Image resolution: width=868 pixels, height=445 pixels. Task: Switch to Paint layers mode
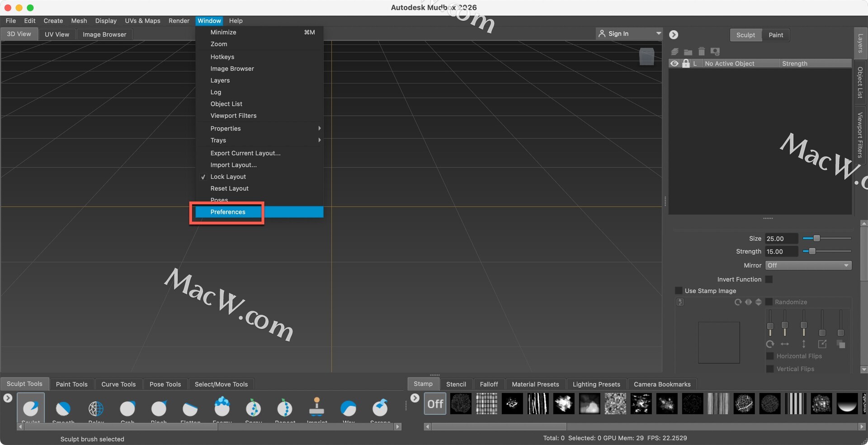[776, 35]
